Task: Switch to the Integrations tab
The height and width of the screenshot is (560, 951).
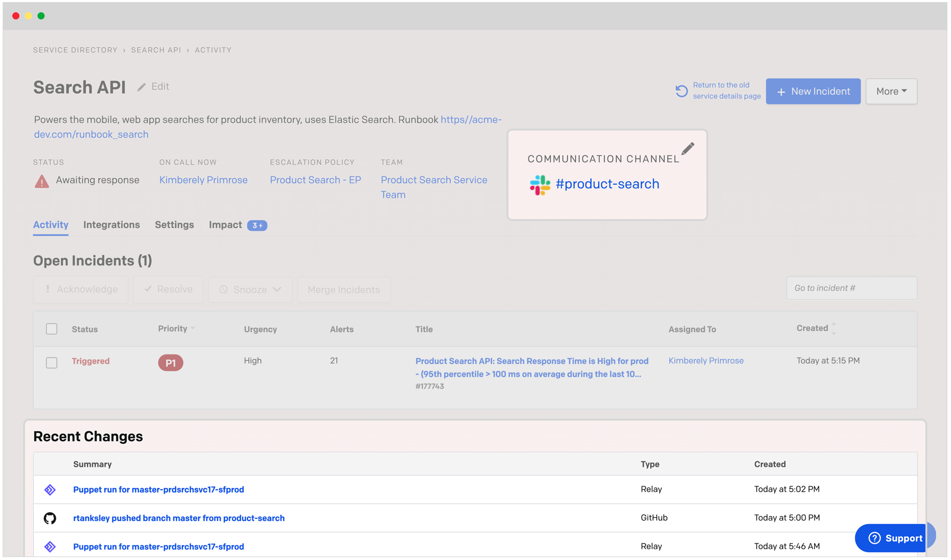Action: point(111,225)
